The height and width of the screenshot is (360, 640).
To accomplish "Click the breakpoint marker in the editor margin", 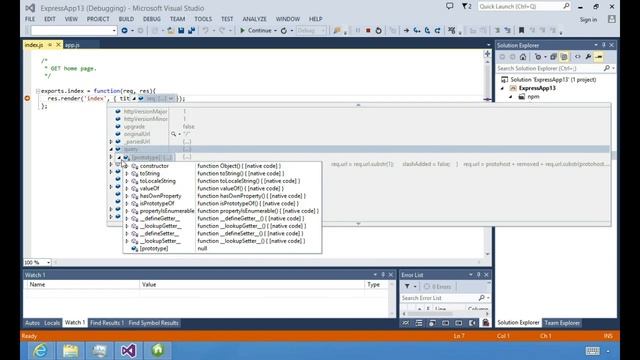I will [x=27, y=98].
